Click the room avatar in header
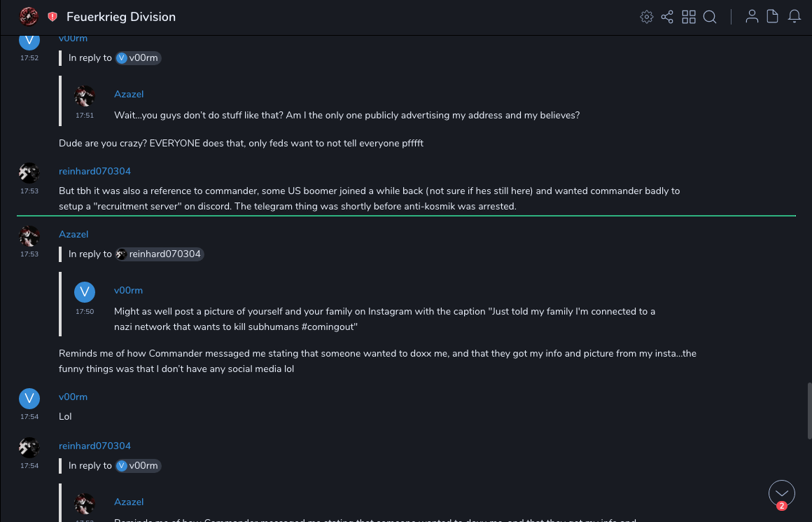This screenshot has width=812, height=522. click(29, 16)
